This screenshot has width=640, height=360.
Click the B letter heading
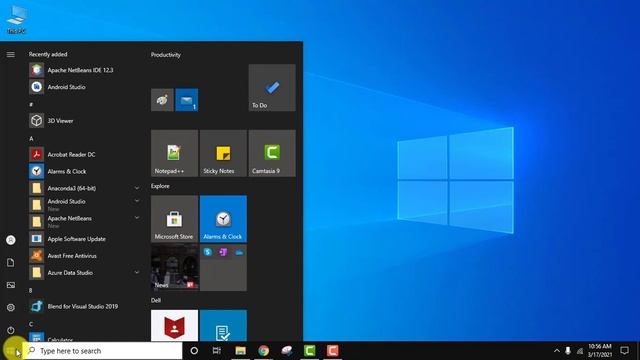point(31,290)
